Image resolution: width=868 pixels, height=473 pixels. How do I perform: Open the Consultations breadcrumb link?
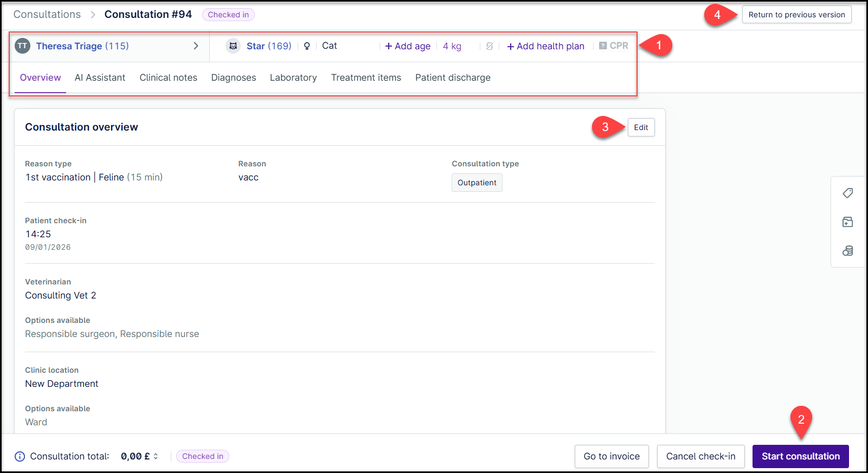click(x=47, y=15)
